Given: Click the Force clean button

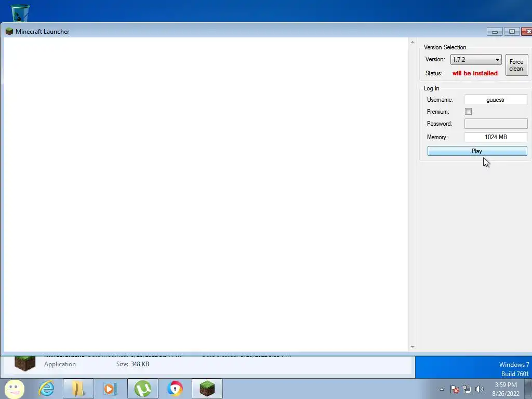Looking at the screenshot, I should [516, 65].
